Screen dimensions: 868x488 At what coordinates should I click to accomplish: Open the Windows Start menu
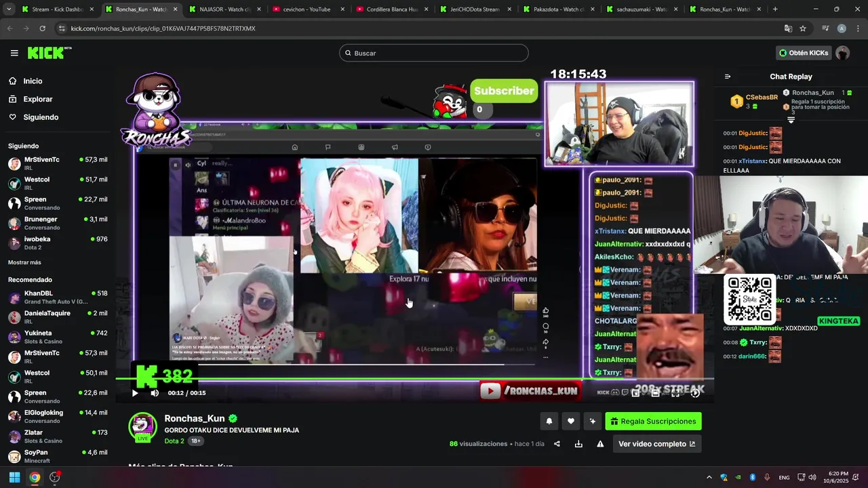14,477
